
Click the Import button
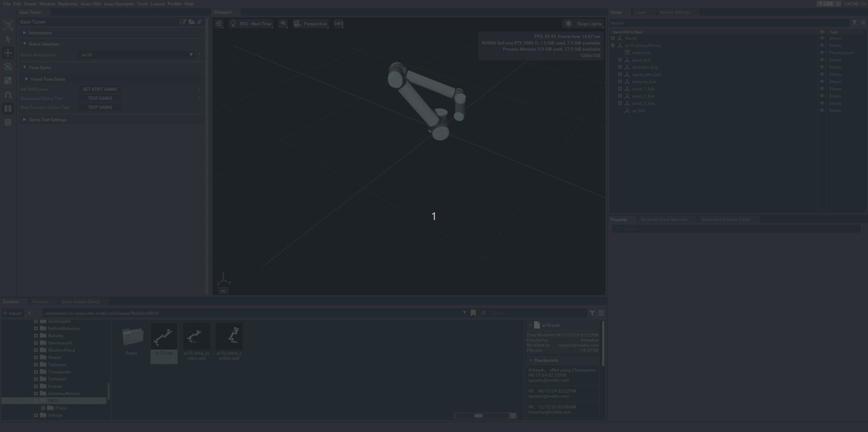(12, 313)
